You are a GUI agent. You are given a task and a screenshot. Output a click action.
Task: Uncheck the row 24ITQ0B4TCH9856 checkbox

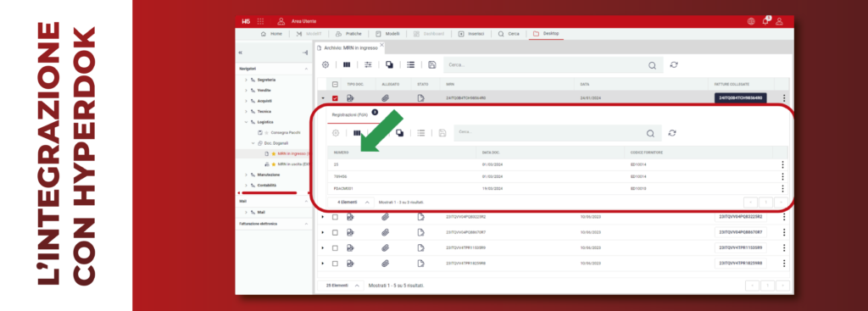tap(335, 98)
